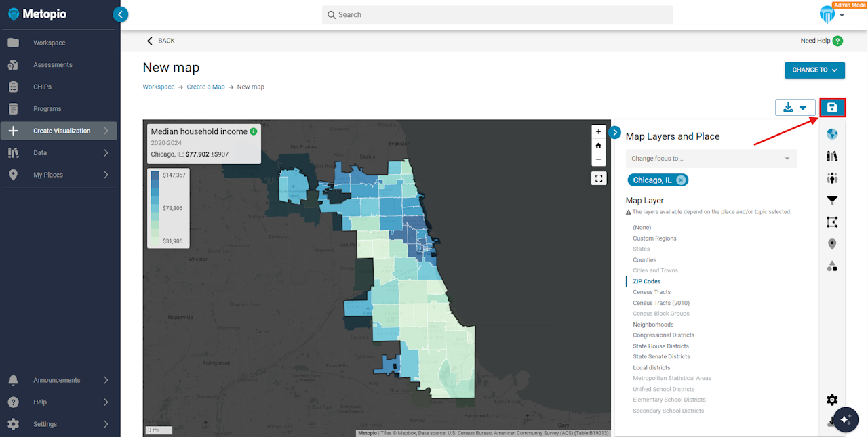Viewport: 868px width, 437px height.
Task: Focus the top Search field
Action: (x=497, y=14)
